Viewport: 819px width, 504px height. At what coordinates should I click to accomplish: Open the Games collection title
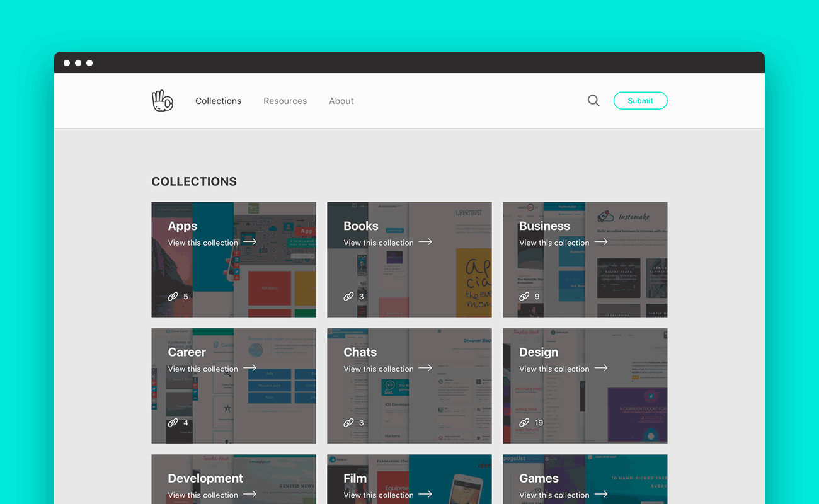click(539, 478)
